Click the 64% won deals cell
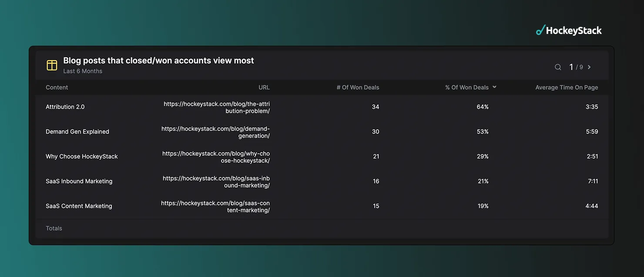The width and height of the screenshot is (644, 277). [x=483, y=107]
